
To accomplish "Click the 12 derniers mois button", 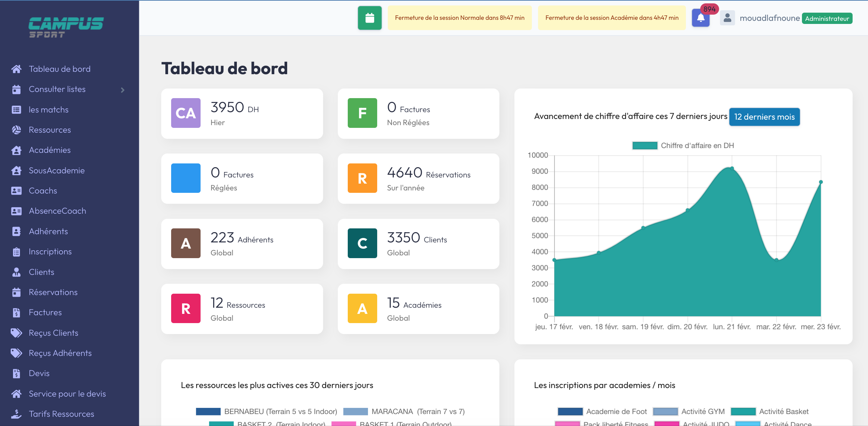I will pos(764,117).
